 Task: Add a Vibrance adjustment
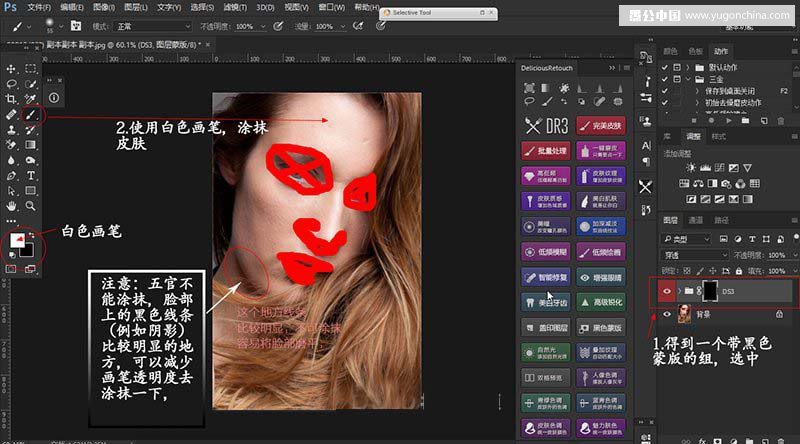coord(747,167)
